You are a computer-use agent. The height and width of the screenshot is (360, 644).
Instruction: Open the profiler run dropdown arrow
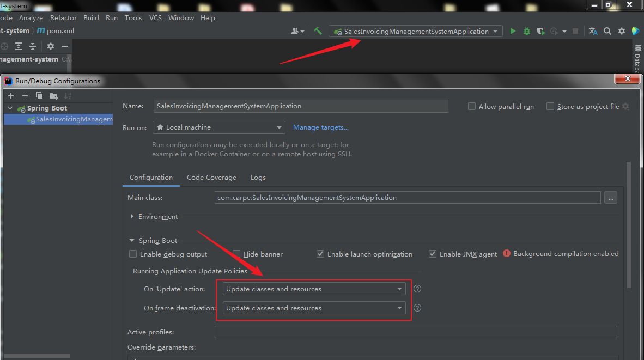[564, 32]
